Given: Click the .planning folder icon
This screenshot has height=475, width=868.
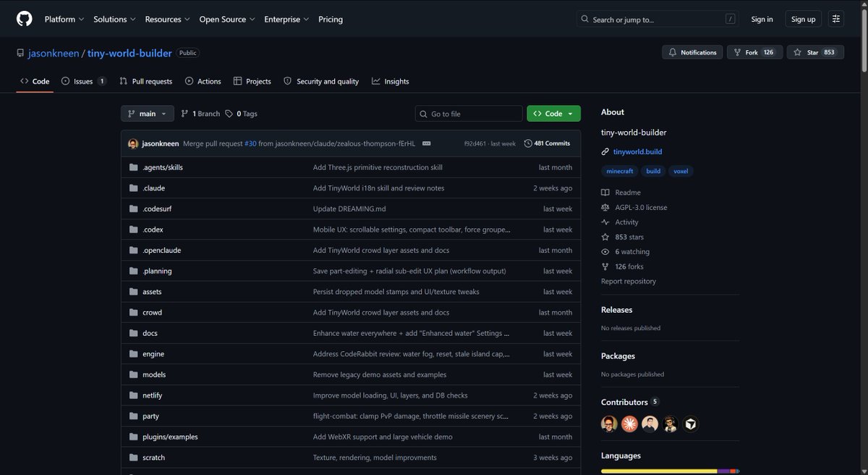Looking at the screenshot, I should 133,271.
